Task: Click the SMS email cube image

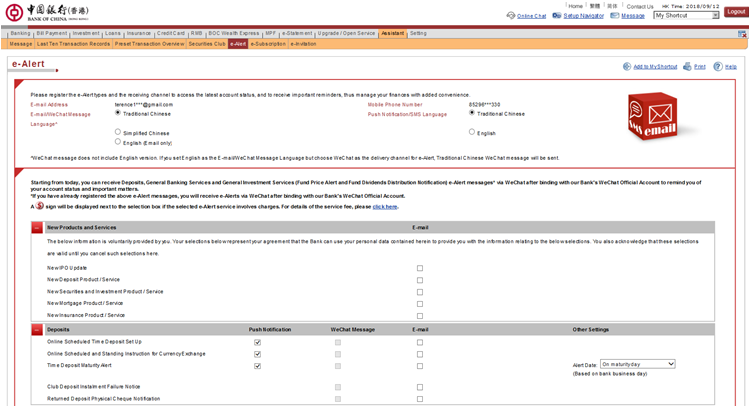Action: [653, 116]
